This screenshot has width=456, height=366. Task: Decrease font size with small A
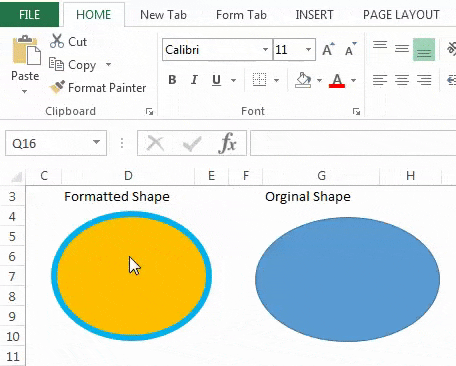350,50
